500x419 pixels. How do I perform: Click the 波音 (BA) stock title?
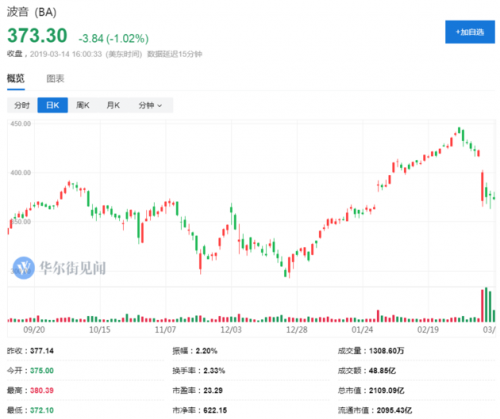click(32, 12)
